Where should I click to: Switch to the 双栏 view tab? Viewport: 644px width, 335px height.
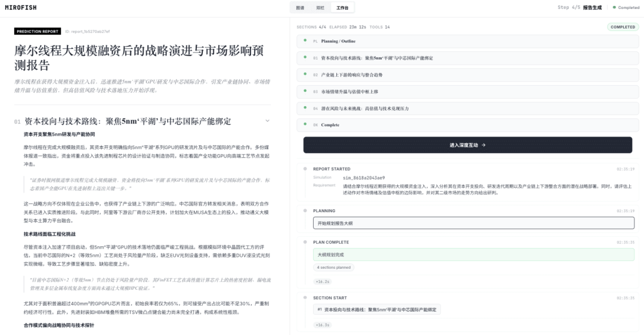(x=320, y=8)
